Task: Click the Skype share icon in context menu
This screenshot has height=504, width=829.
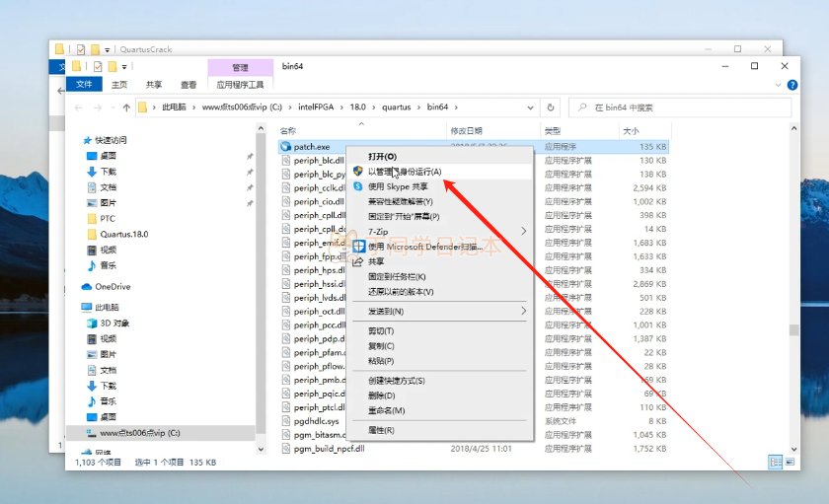Action: (x=357, y=185)
